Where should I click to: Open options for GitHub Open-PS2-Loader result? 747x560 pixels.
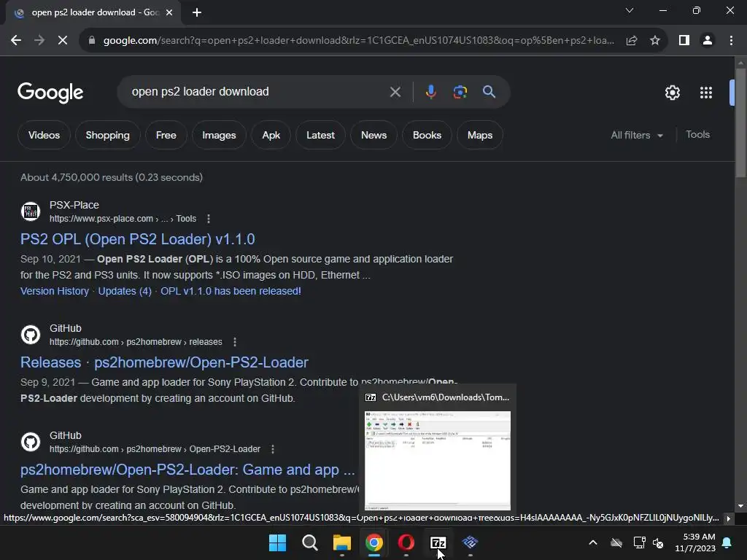point(273,449)
